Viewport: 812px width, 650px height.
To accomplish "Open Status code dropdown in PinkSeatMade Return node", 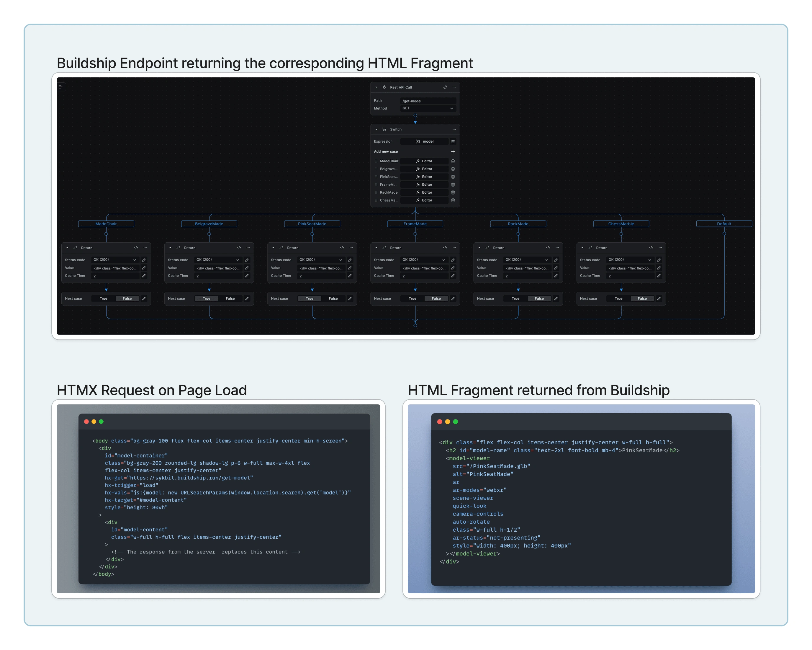I will click(x=321, y=260).
